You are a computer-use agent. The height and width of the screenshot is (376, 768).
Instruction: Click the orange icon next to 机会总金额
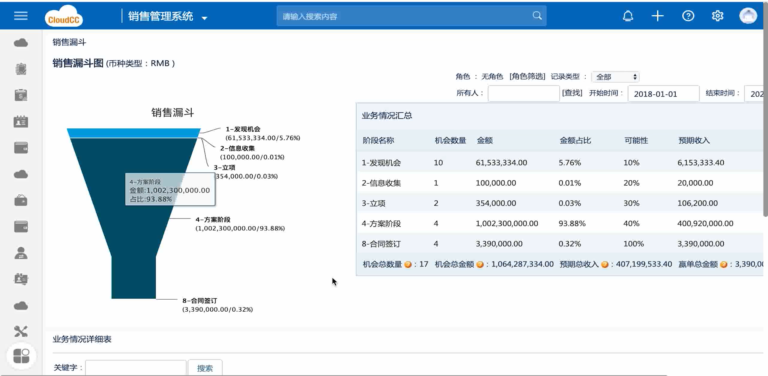[x=480, y=264]
